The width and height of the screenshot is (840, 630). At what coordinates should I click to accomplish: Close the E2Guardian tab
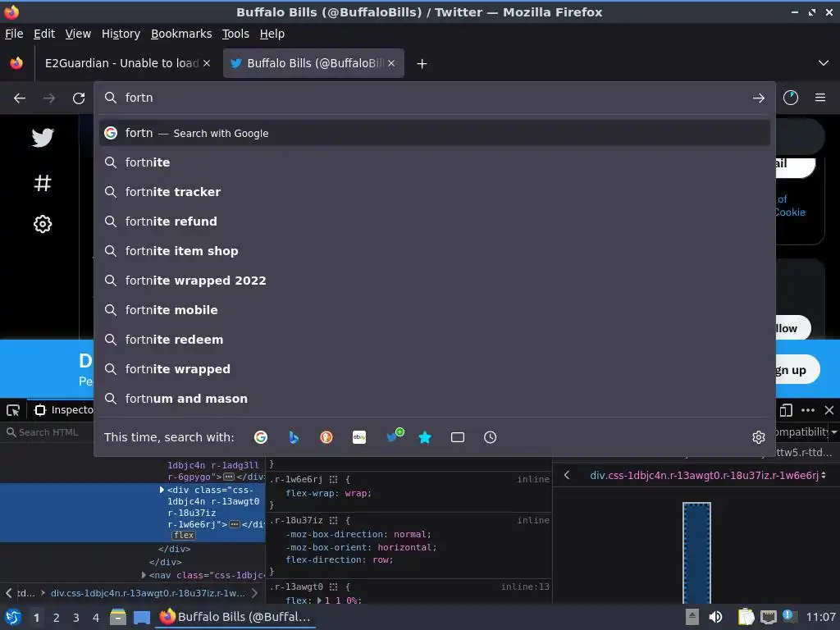pos(207,63)
